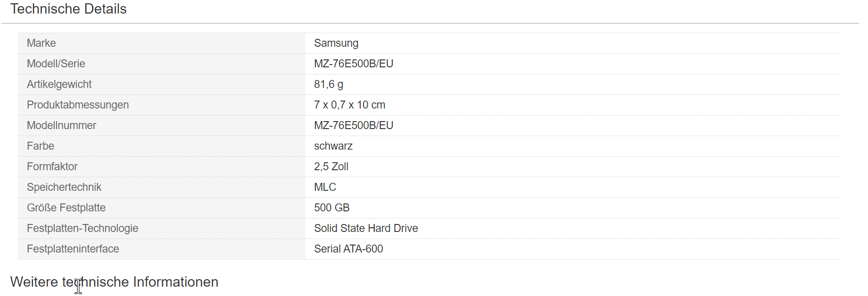This screenshot has height=296, width=868.
Task: Click the "Produktabmessungen" row label
Action: point(78,105)
